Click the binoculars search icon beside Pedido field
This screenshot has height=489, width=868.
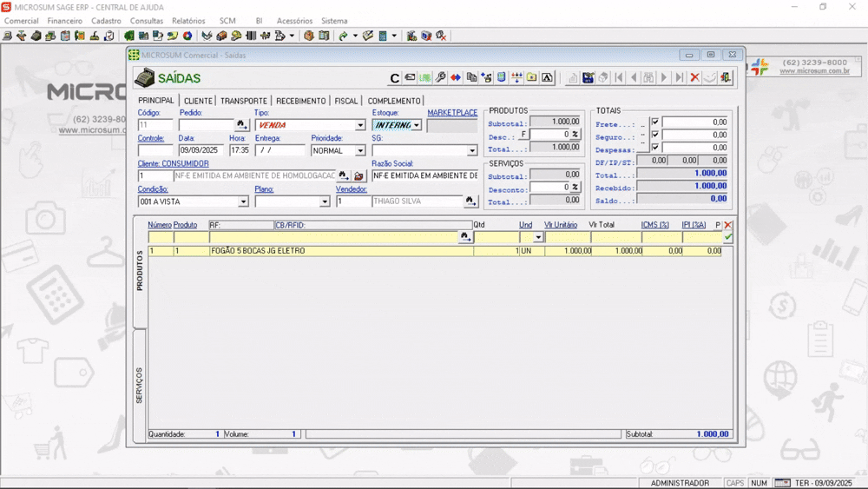coord(242,124)
